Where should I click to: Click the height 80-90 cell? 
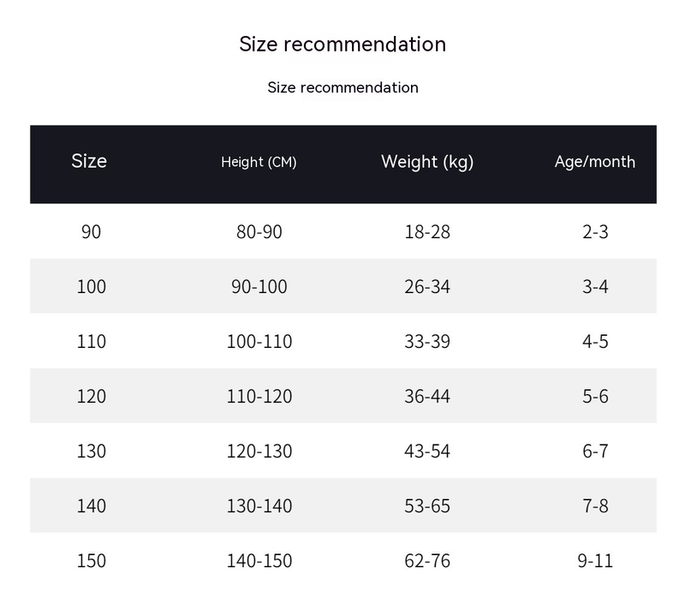pos(259,231)
